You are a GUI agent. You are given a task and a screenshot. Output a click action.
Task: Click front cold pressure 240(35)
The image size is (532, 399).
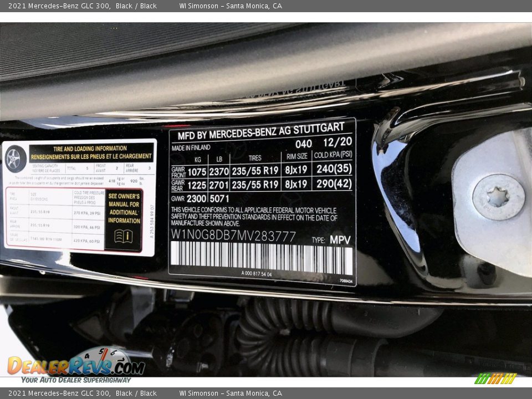click(x=334, y=168)
